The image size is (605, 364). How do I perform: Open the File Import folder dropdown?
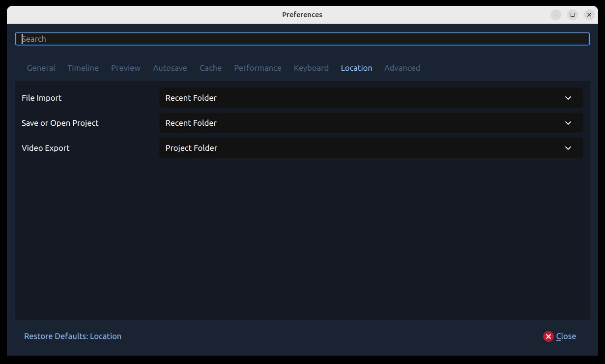click(x=371, y=98)
